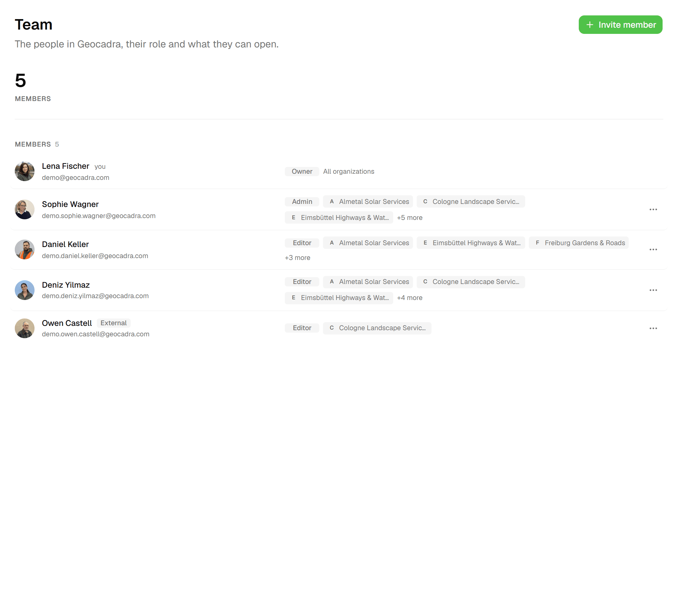Screen dimensions: 678x616
Task: Select Eimsbüttel Highways chip in Sophie Wagner's row
Action: tap(339, 217)
